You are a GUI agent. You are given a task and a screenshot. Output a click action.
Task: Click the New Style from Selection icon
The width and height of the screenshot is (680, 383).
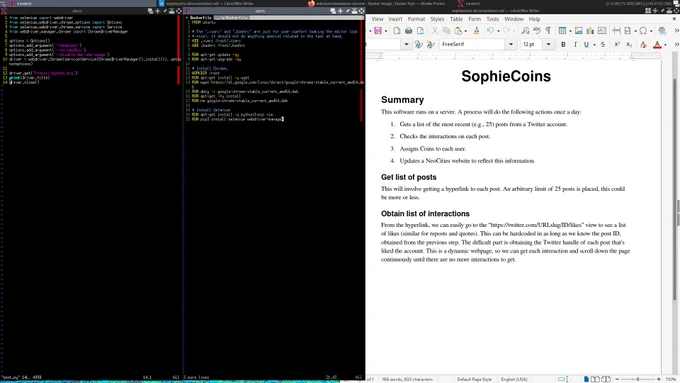click(x=430, y=44)
